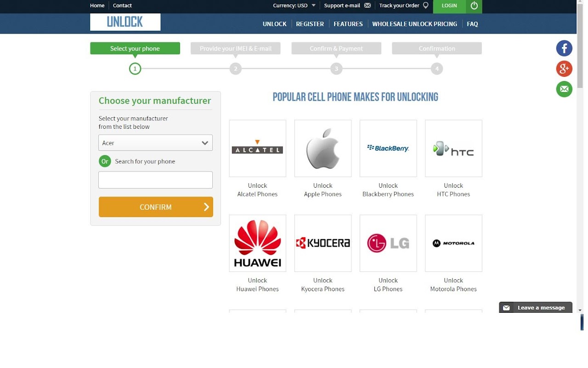Viewport: 588px width, 368px height.
Task: Open Wholesale Unlock Pricing menu item
Action: [x=415, y=24]
